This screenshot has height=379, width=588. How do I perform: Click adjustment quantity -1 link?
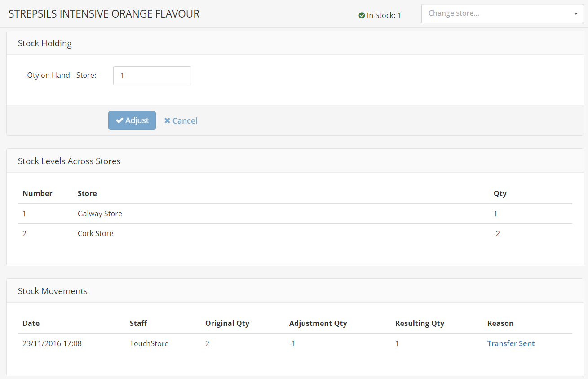292,343
